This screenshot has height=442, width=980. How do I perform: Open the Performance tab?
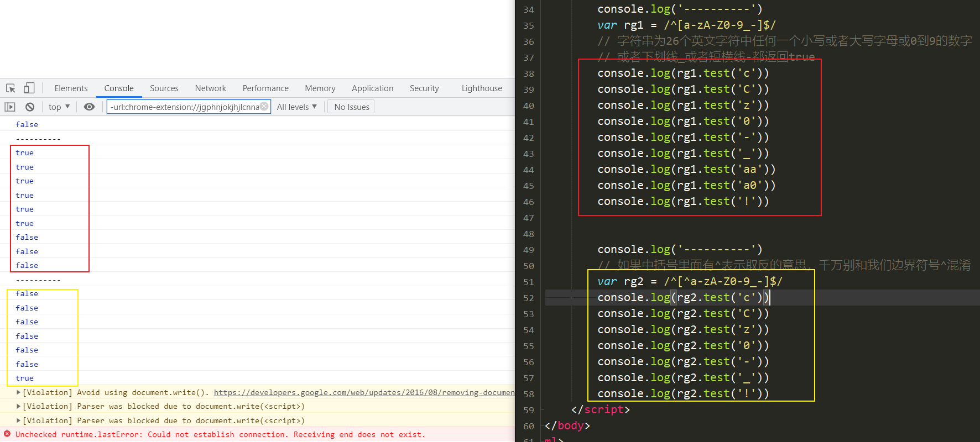point(265,88)
